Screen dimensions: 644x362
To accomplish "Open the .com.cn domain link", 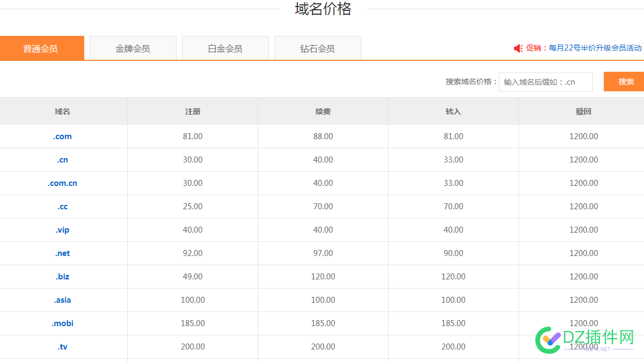I will pos(62,183).
